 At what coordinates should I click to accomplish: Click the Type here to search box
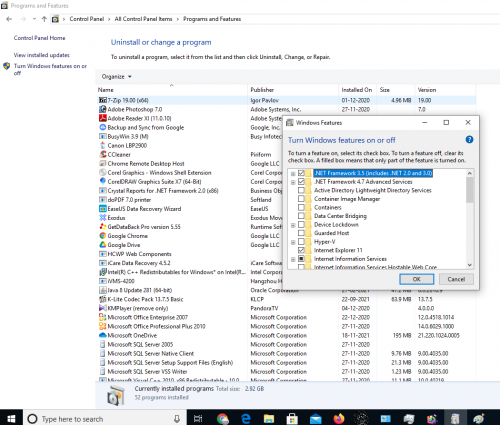click(105, 419)
